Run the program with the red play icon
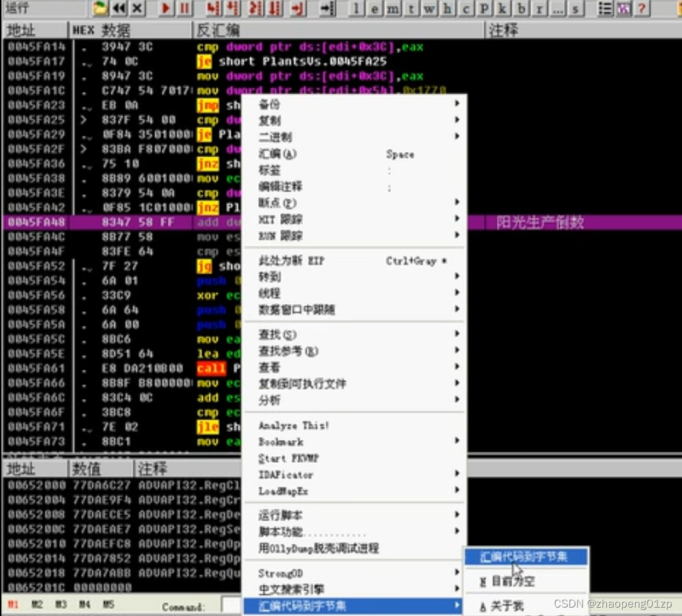This screenshot has width=682, height=616. [165, 8]
